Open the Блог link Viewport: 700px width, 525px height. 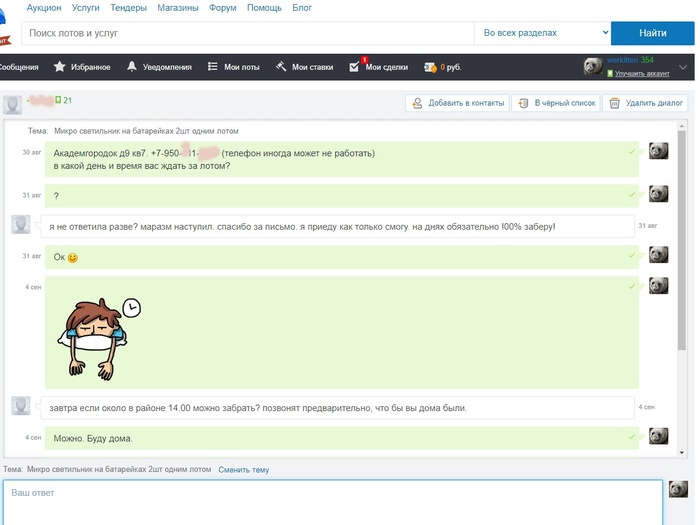tap(302, 8)
